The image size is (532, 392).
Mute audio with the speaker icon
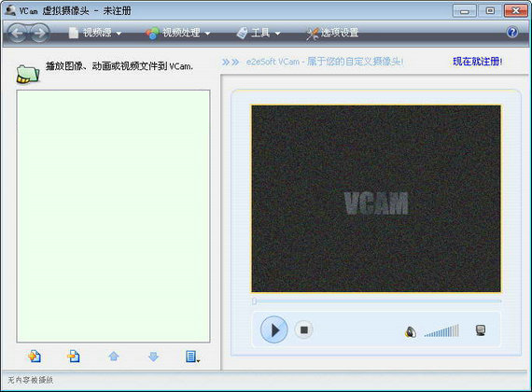[410, 331]
